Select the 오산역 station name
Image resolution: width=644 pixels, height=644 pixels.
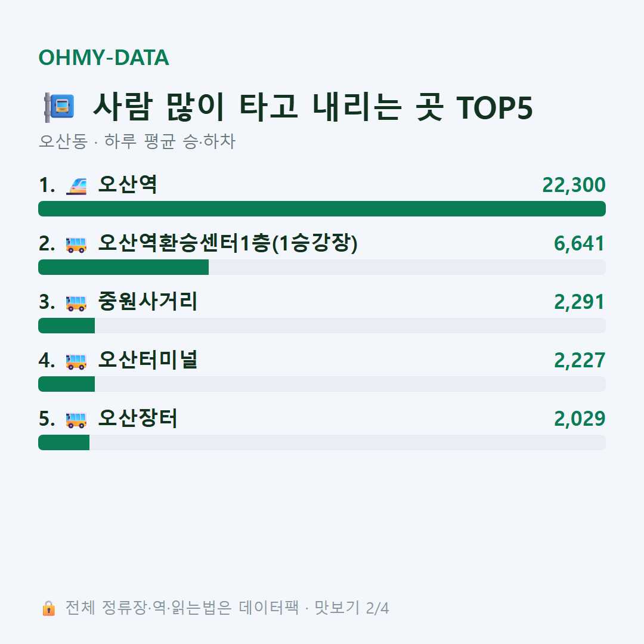128,184
